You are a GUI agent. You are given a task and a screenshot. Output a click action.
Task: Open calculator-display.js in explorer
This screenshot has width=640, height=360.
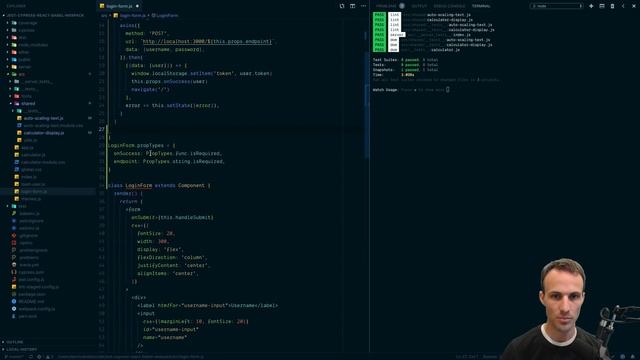click(43, 133)
